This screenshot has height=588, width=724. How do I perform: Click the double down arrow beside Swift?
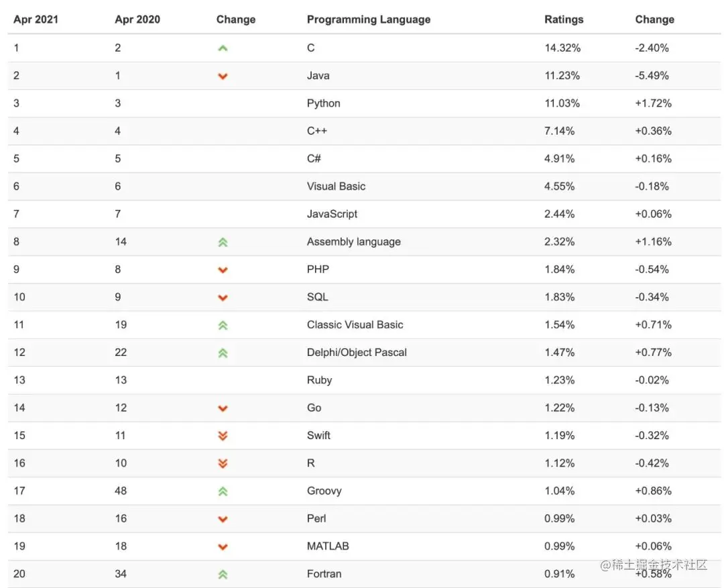click(223, 436)
